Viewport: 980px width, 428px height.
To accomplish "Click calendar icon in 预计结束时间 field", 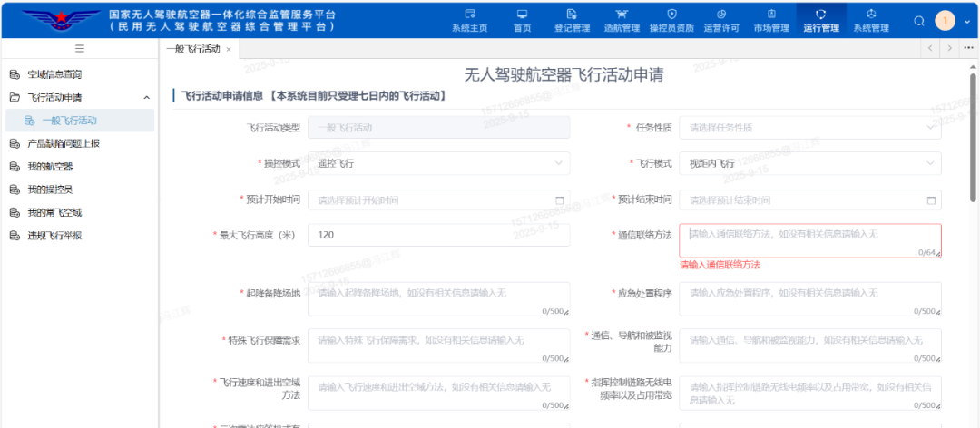I will pos(931,200).
